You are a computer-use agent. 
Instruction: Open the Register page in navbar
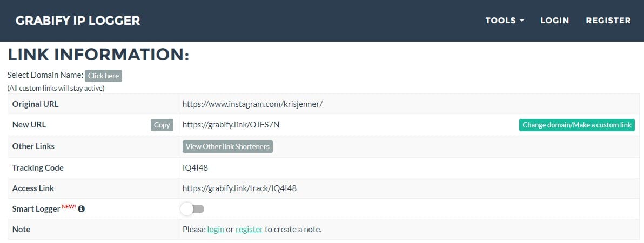click(608, 20)
